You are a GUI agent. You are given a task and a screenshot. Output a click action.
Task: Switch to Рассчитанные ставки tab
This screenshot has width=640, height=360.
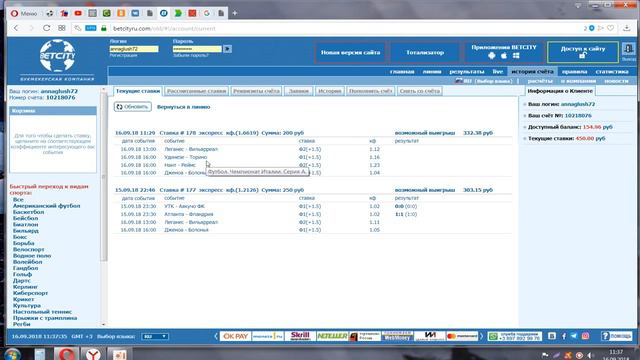(197, 91)
